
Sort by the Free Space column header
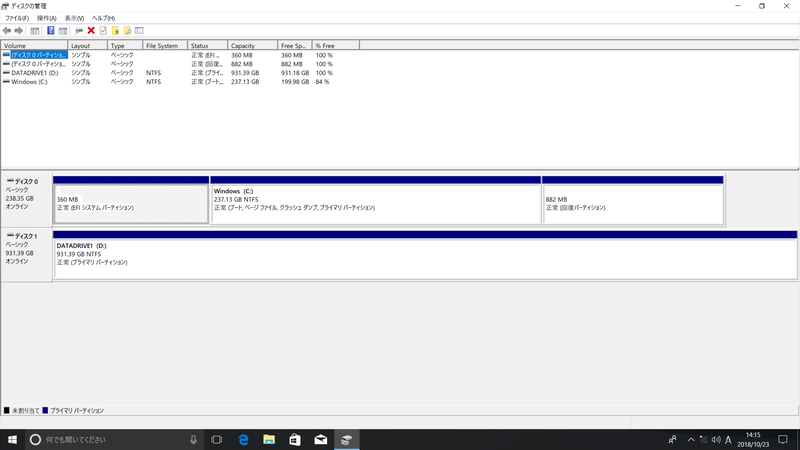pyautogui.click(x=295, y=45)
